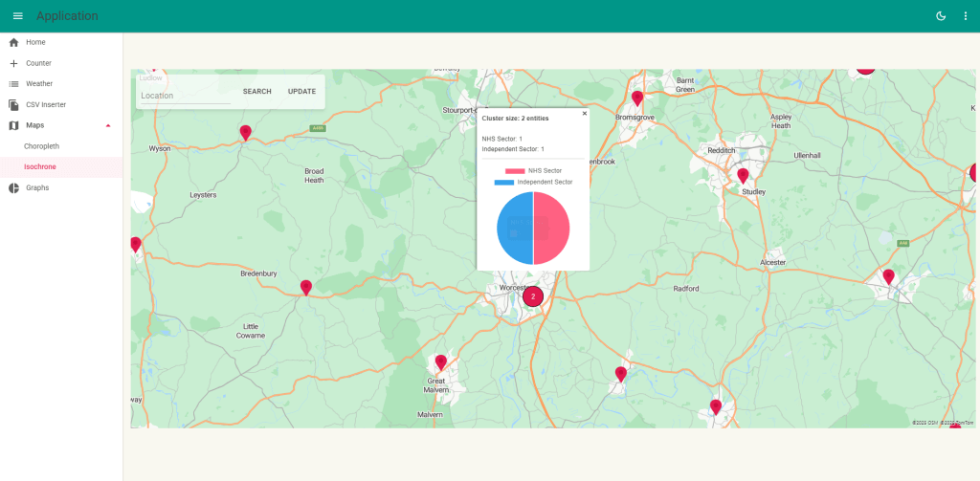980x481 pixels.
Task: Collapse the Maps submenu arrow
Action: [x=108, y=125]
